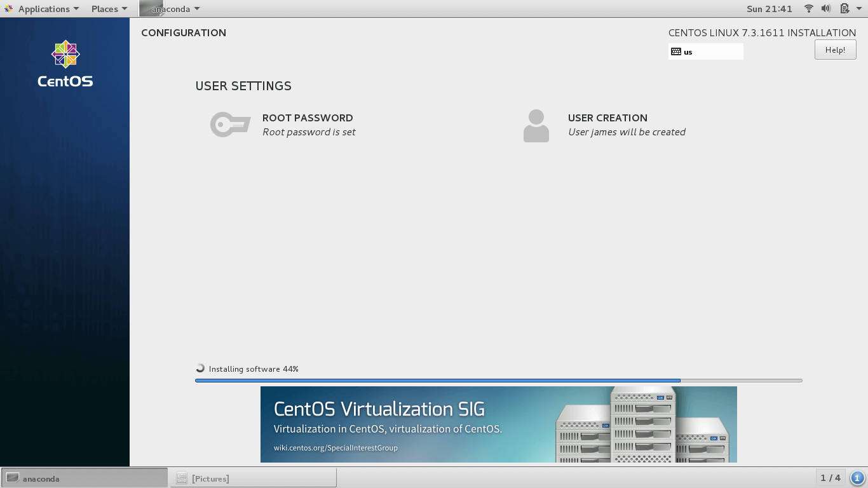Select the ROOT PASSWORD setting
The width and height of the screenshot is (868, 488).
(x=283, y=125)
